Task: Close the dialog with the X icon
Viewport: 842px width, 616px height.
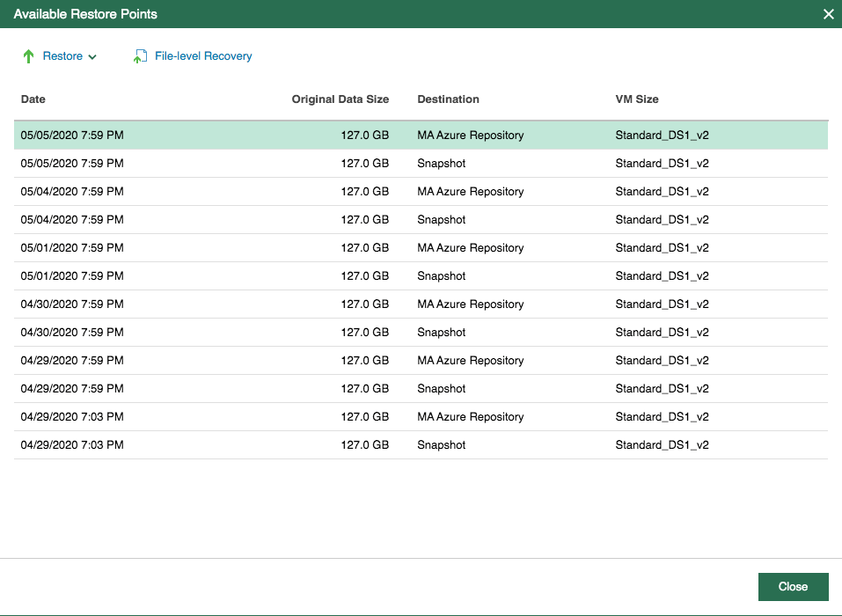Action: [x=828, y=14]
